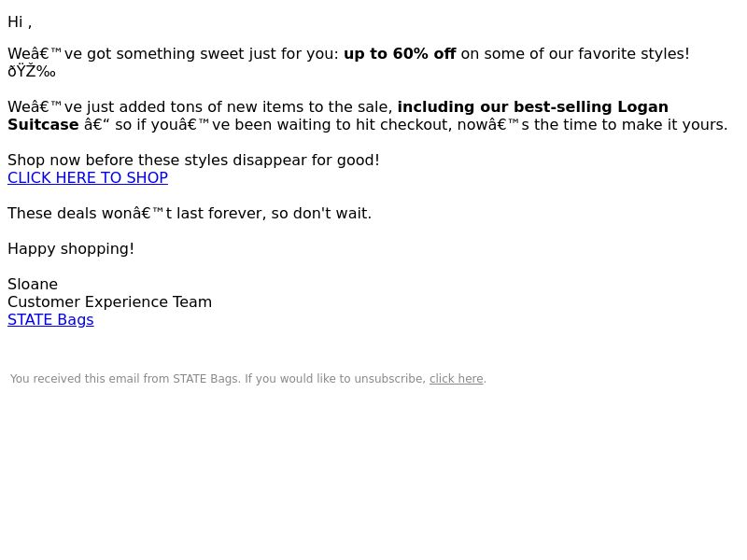
Task: Click 'the time to make it yours' phrase
Action: (x=631, y=125)
